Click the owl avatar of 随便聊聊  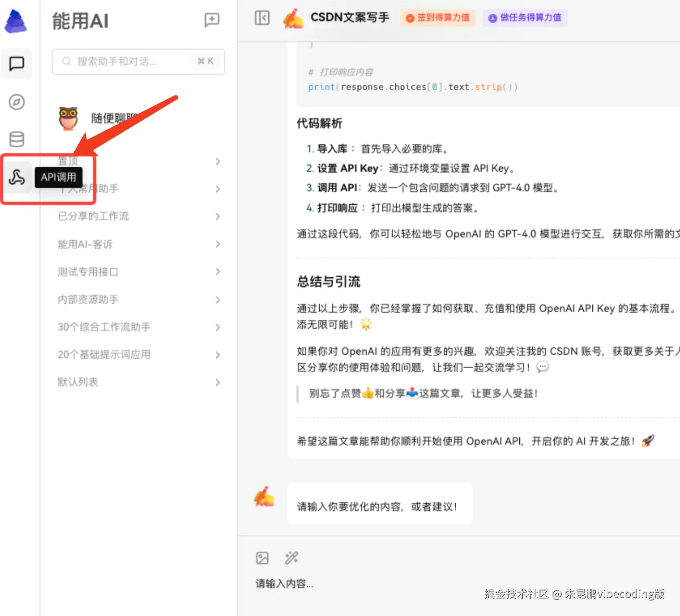tap(68, 118)
